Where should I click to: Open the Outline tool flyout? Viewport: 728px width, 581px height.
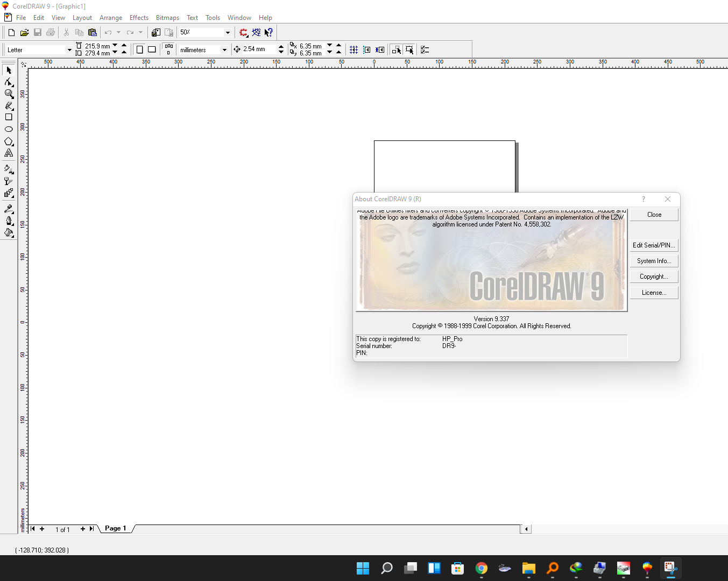coord(9,221)
